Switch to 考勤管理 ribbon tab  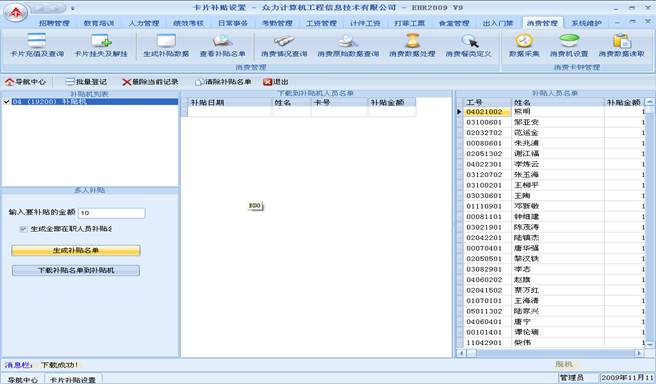(x=277, y=23)
